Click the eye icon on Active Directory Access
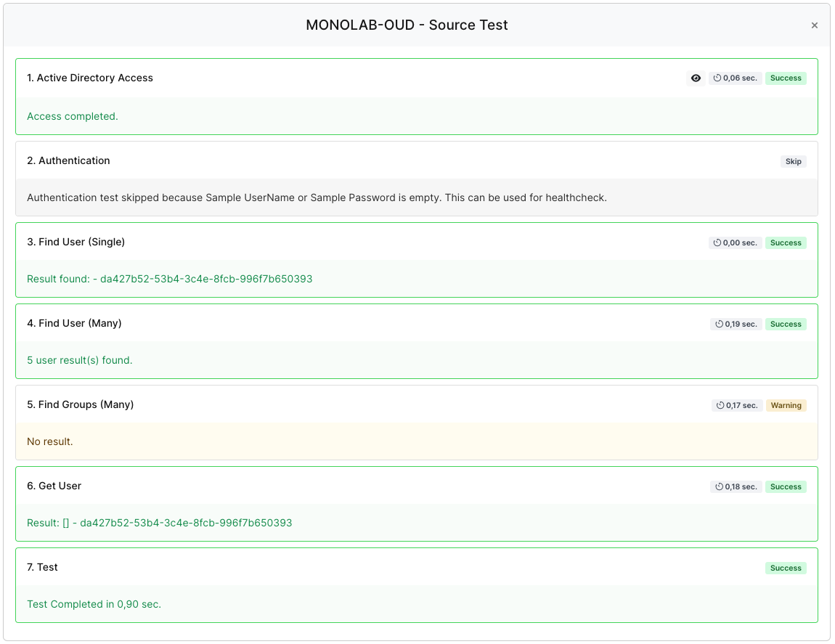 point(696,78)
